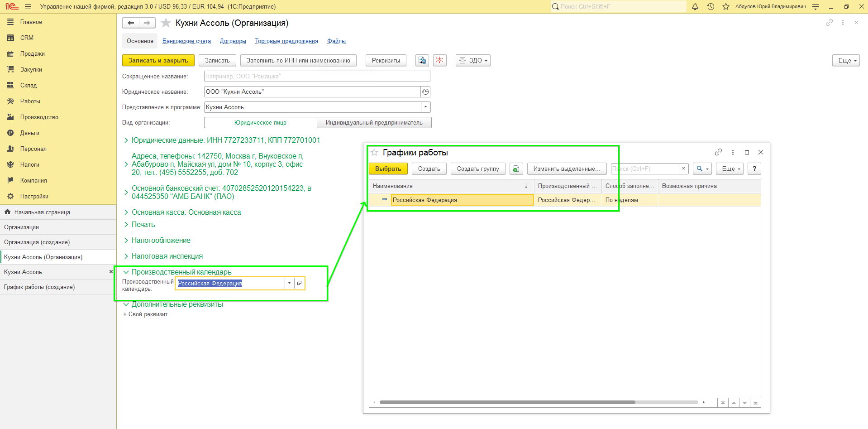This screenshot has height=429, width=868.
Task: Switch to the Договоры tab
Action: pos(233,41)
